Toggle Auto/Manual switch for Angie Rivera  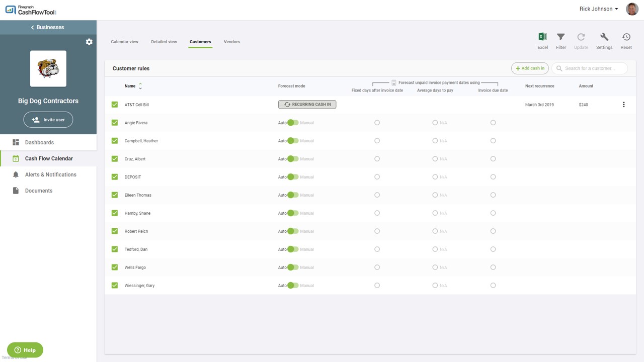293,123
